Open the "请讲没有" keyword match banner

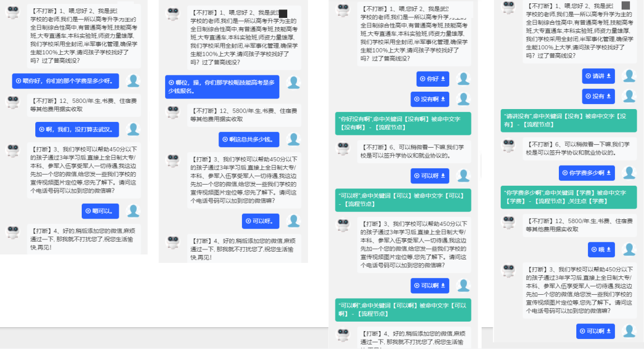[568, 120]
